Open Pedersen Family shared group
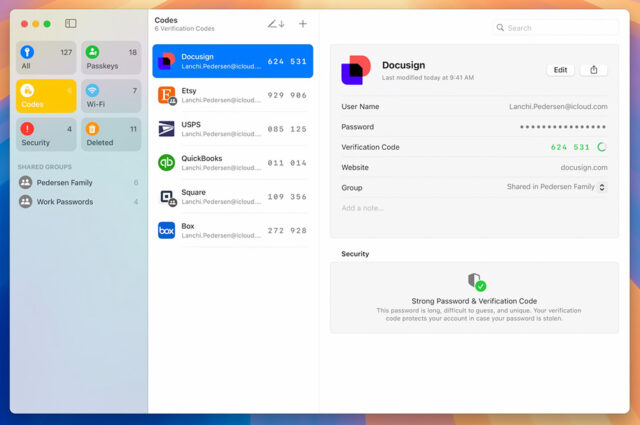This screenshot has width=640, height=425. click(79, 182)
